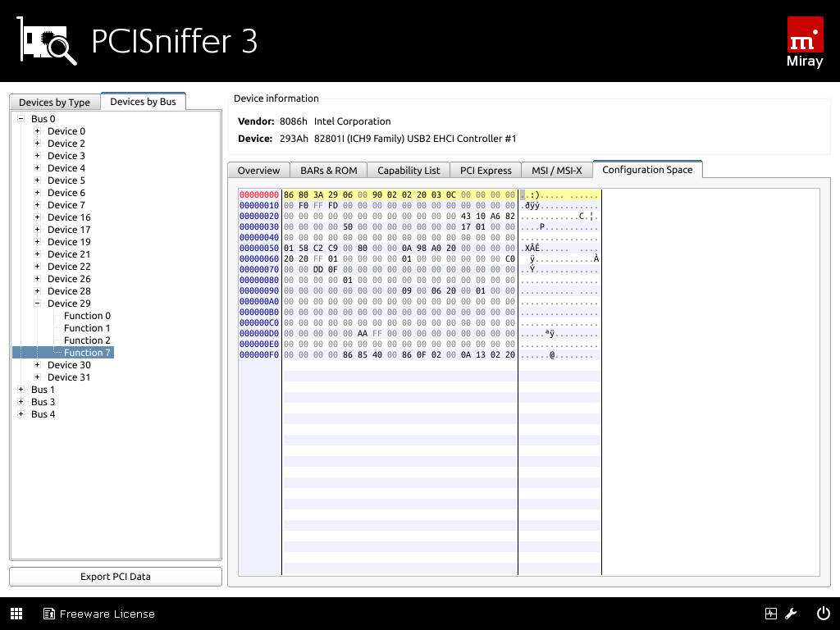Click the Freeware License text link

pyautogui.click(x=107, y=614)
